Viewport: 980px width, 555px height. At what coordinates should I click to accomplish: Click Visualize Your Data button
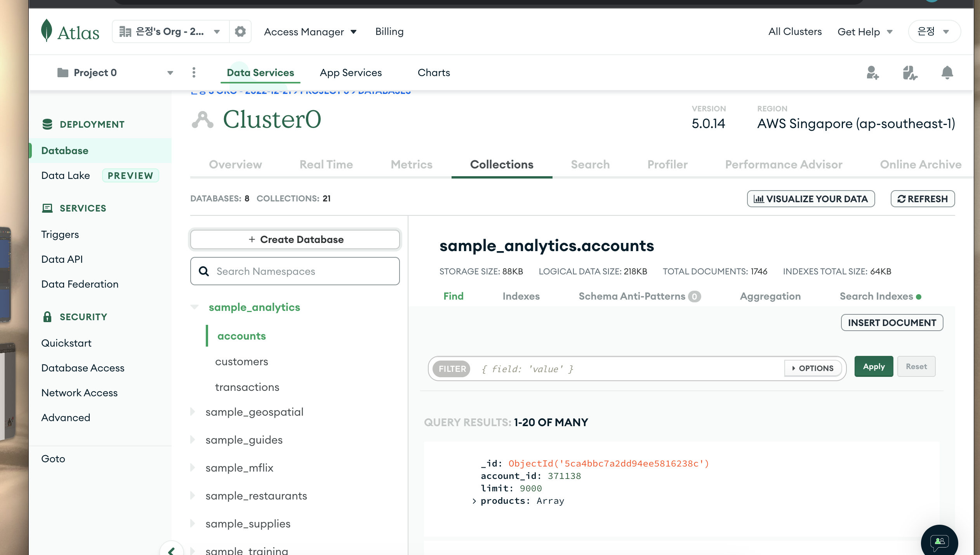coord(811,199)
